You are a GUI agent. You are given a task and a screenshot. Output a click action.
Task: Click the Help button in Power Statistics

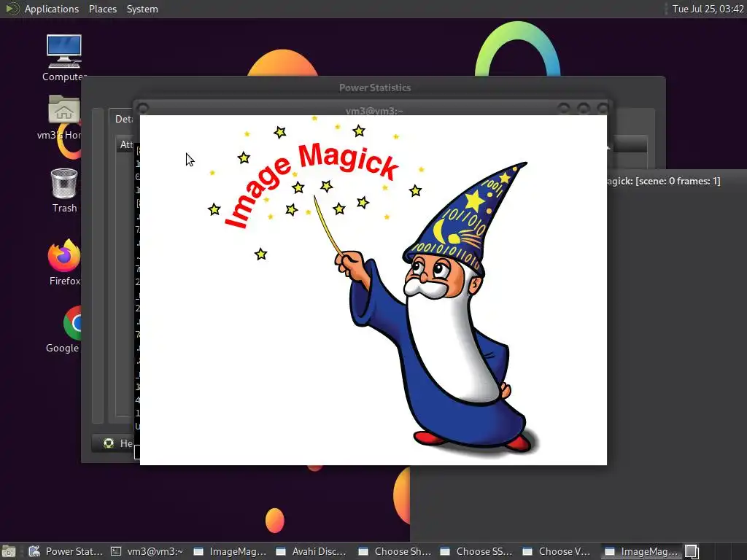pos(113,443)
